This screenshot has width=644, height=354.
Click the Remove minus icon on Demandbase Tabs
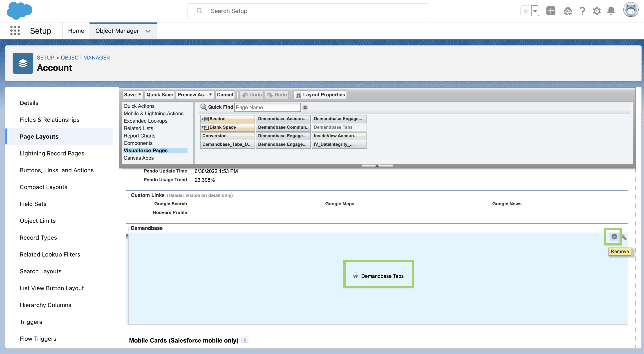(x=614, y=237)
